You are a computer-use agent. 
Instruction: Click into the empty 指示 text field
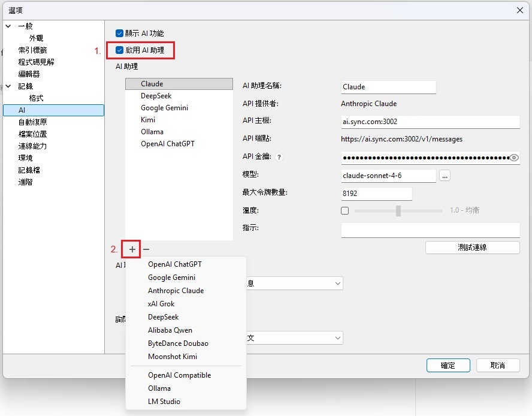pyautogui.click(x=430, y=230)
